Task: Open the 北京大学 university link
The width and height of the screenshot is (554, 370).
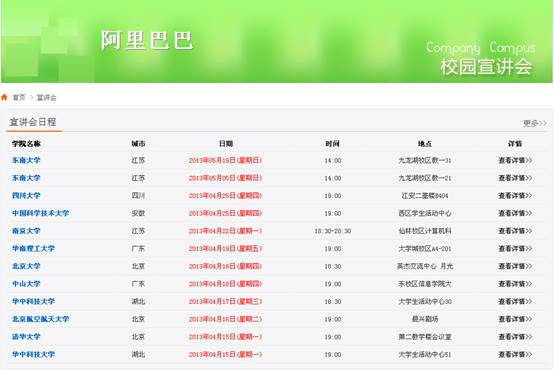Action: 26,266
